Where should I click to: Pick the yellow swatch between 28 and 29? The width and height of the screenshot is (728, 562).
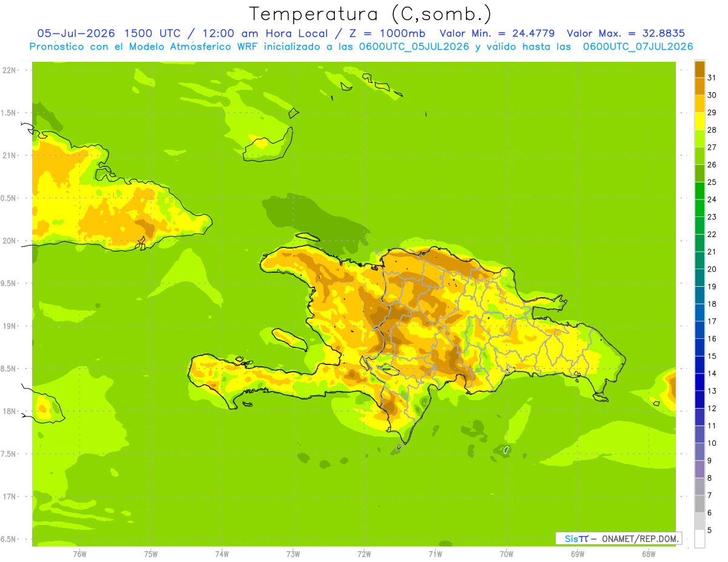point(700,121)
